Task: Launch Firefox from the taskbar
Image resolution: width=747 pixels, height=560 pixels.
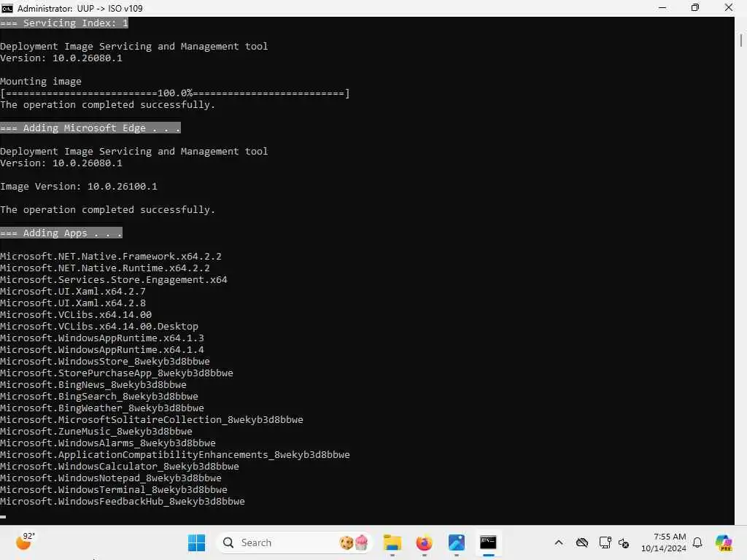Action: pyautogui.click(x=424, y=542)
